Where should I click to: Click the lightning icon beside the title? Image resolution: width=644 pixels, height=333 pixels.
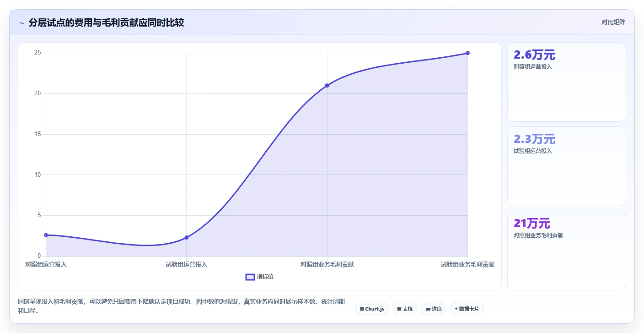click(21, 23)
